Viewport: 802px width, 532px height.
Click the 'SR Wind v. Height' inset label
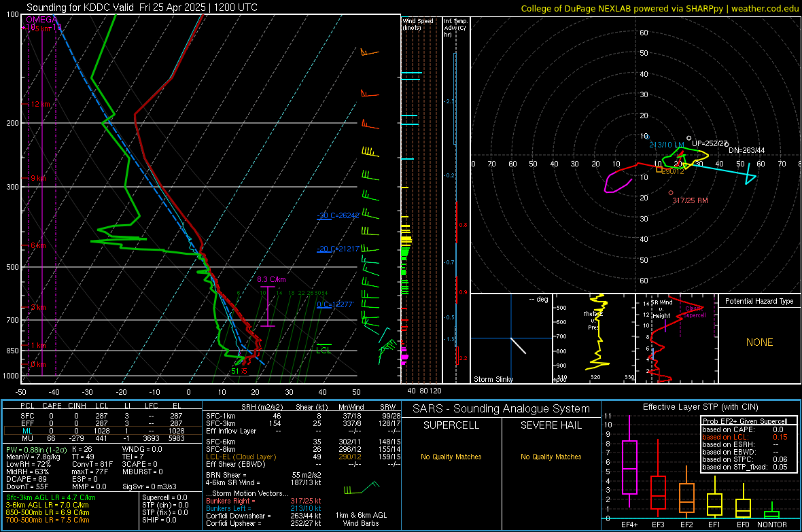[x=662, y=309]
